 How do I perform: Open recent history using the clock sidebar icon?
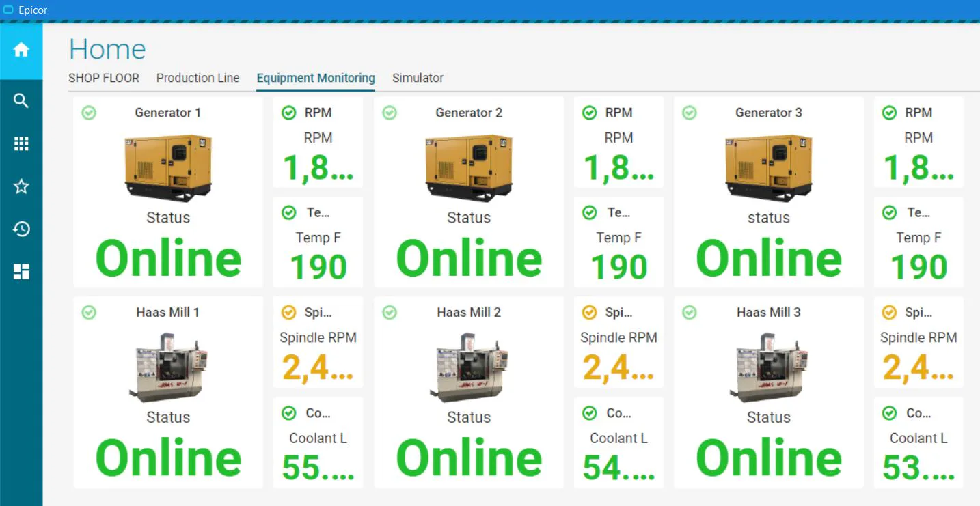click(x=21, y=229)
